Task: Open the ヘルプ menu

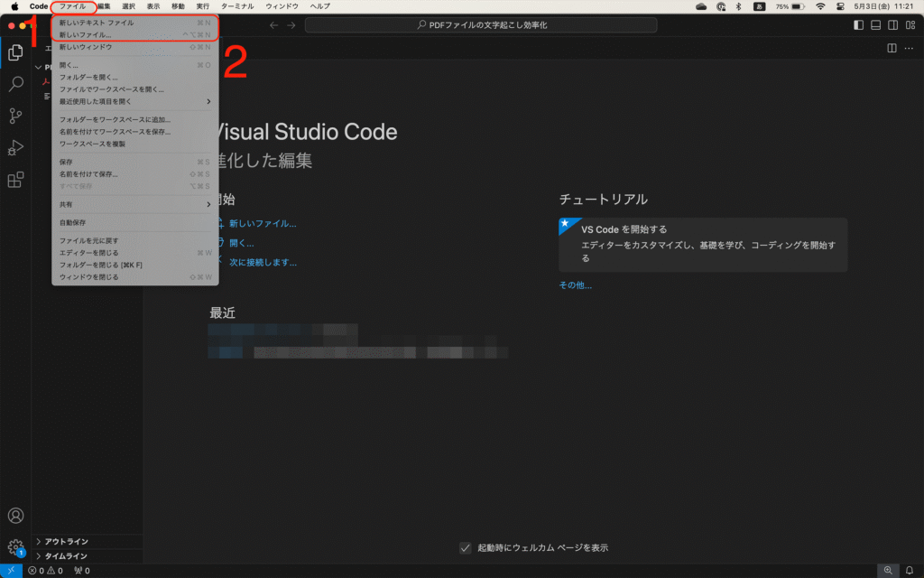Action: point(320,6)
